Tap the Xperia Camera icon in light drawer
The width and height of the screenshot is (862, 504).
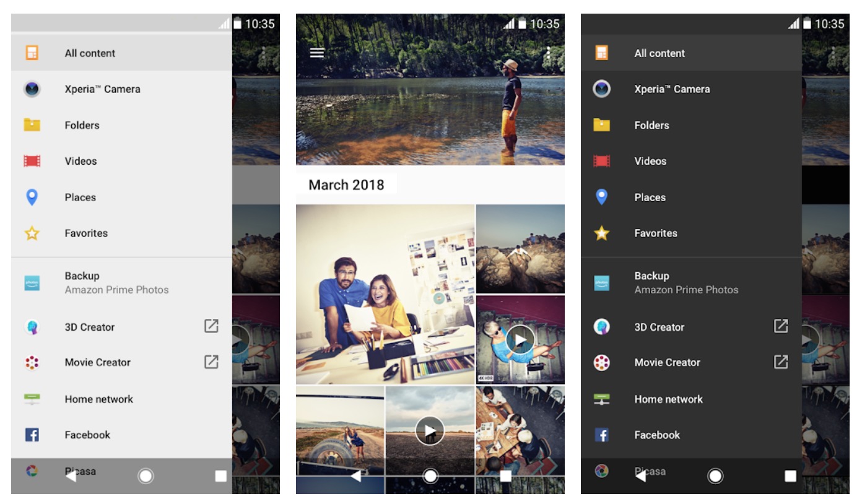[x=32, y=89]
